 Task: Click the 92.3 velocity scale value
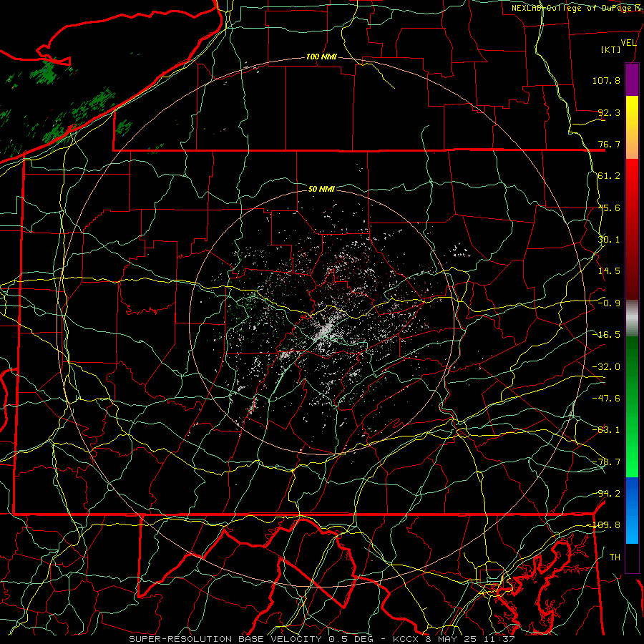tap(609, 112)
